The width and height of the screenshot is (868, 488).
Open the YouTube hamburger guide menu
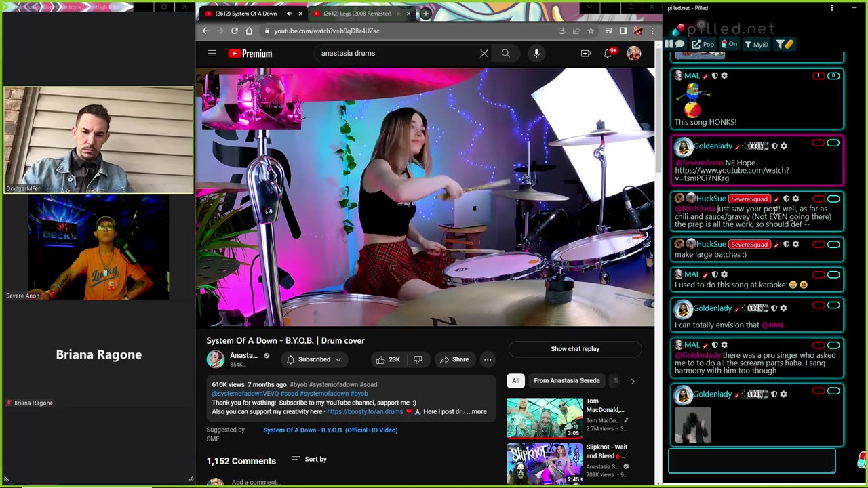(x=212, y=53)
